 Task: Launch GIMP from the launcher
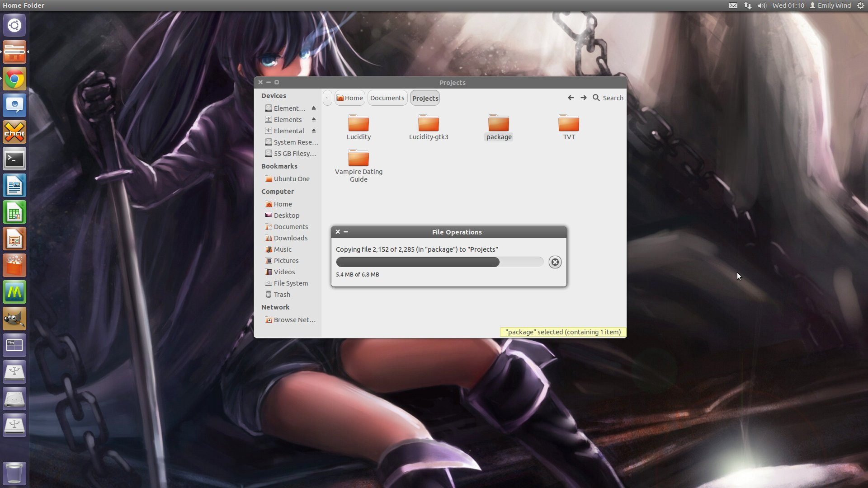(x=14, y=319)
